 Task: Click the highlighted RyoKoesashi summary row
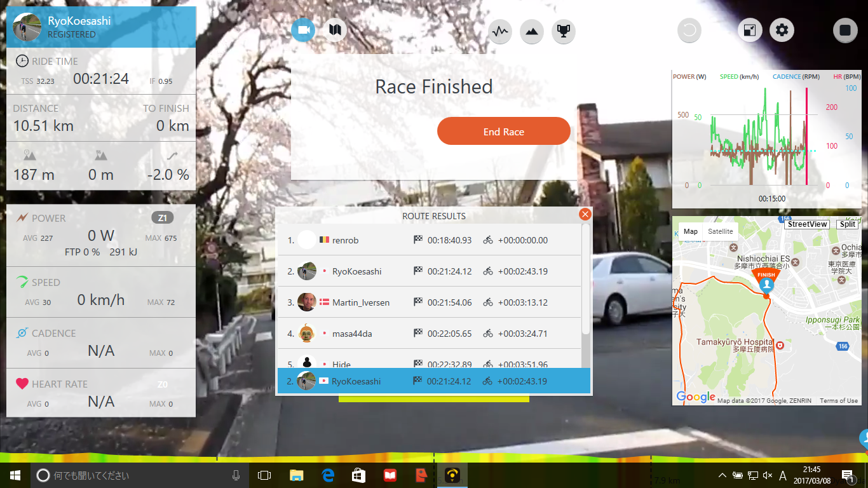click(434, 381)
